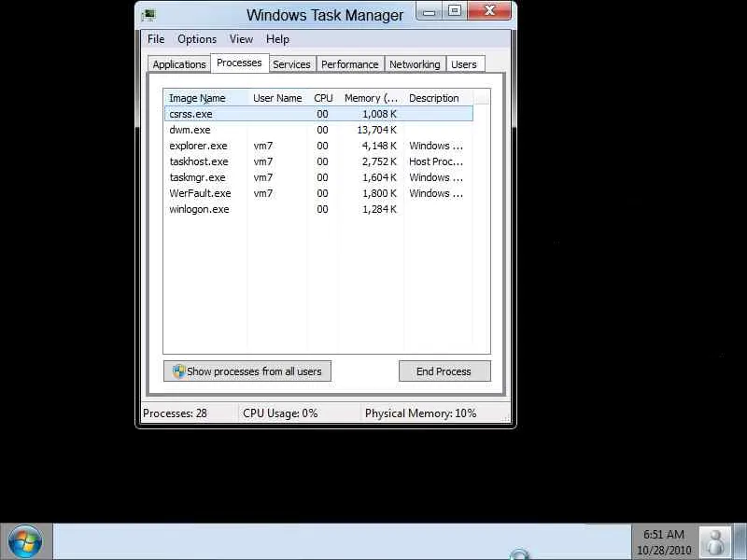Select the Processes tab
Viewport: 747px width, 560px height.
(x=239, y=63)
